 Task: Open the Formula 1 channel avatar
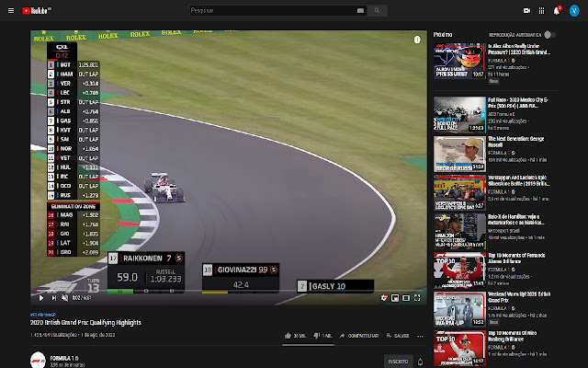click(x=38, y=360)
